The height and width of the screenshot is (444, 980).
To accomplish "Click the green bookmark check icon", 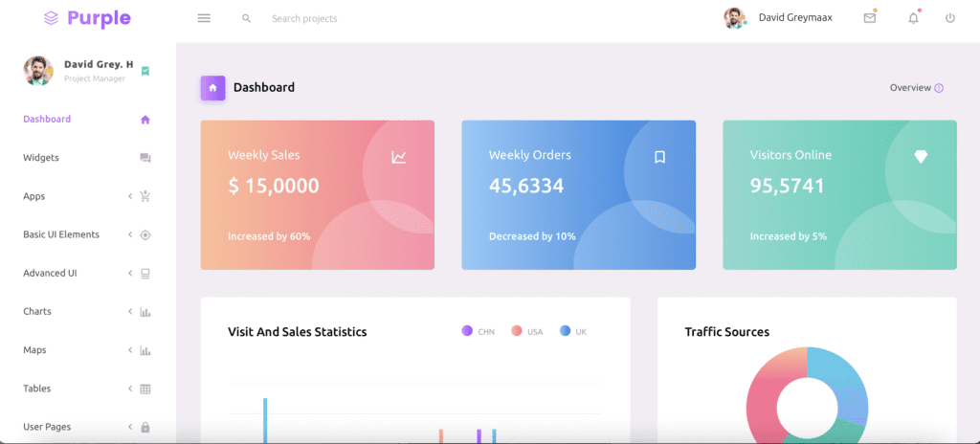I will pos(145,72).
